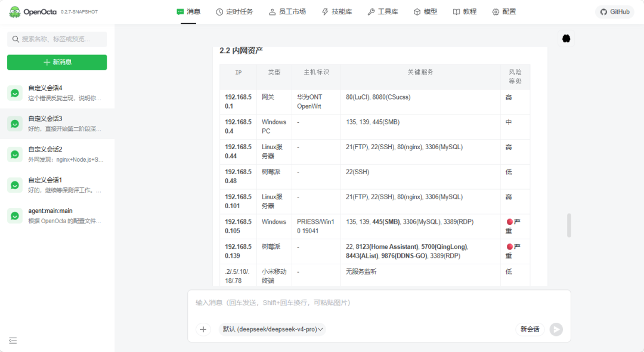Open the 消息 messages tab
The image size is (644, 352).
[x=188, y=12]
